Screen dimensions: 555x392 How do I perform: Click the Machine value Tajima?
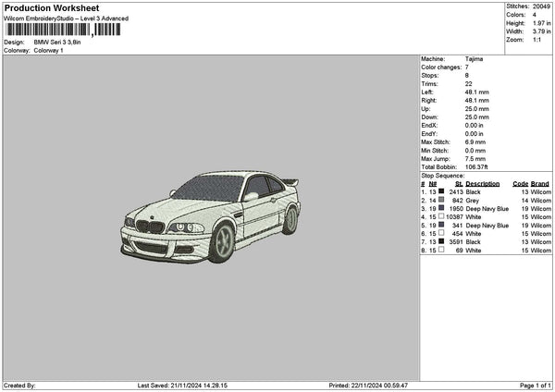pyautogui.click(x=474, y=58)
